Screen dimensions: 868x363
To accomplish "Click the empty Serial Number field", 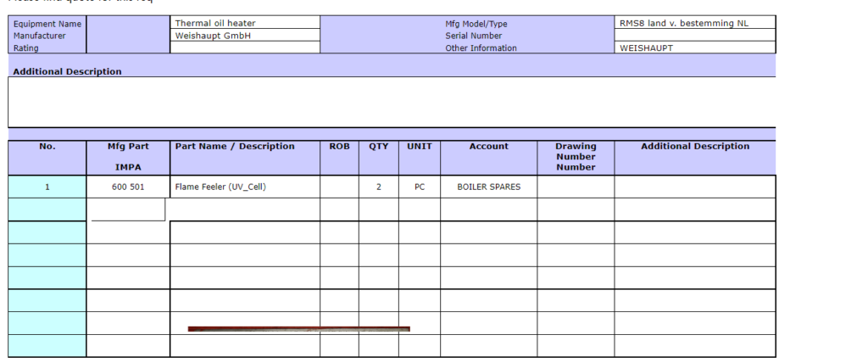I will 694,36.
